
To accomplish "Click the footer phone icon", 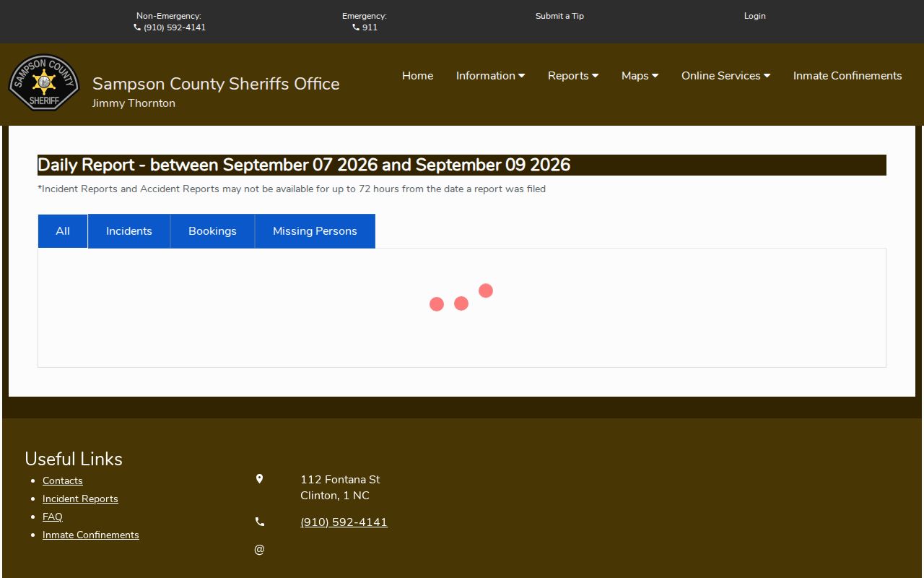I will (260, 522).
